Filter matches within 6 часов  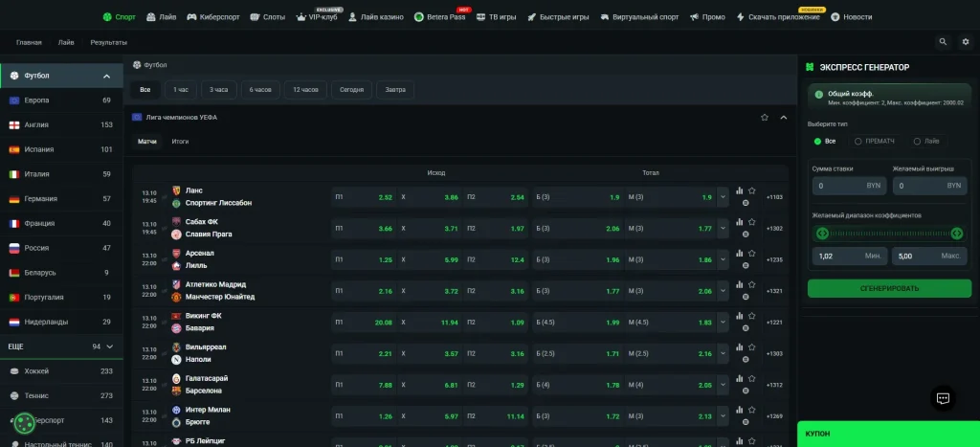coord(260,90)
